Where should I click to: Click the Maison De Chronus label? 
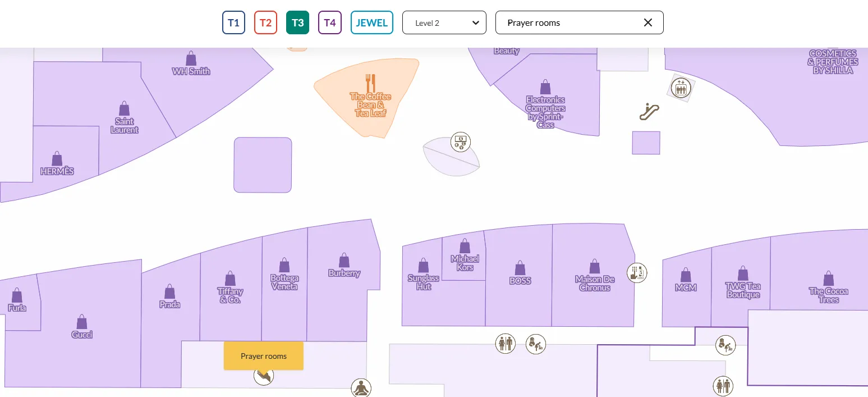[595, 284]
